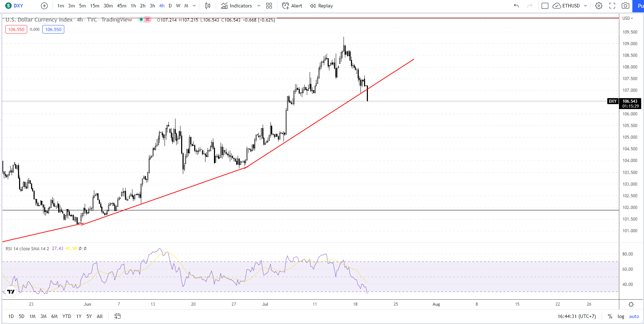Image resolution: width=644 pixels, height=324 pixels.
Task: Set date range to YTD
Action: (67, 316)
